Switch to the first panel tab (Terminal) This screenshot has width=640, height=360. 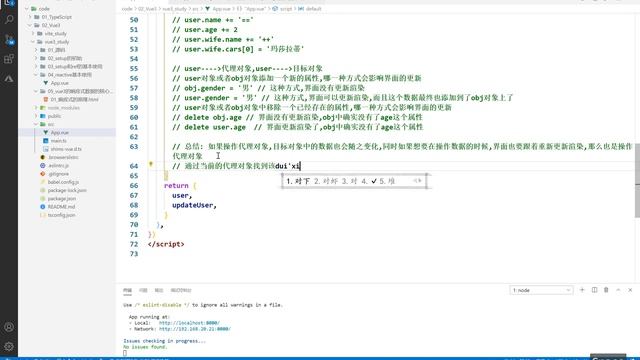click(127, 290)
